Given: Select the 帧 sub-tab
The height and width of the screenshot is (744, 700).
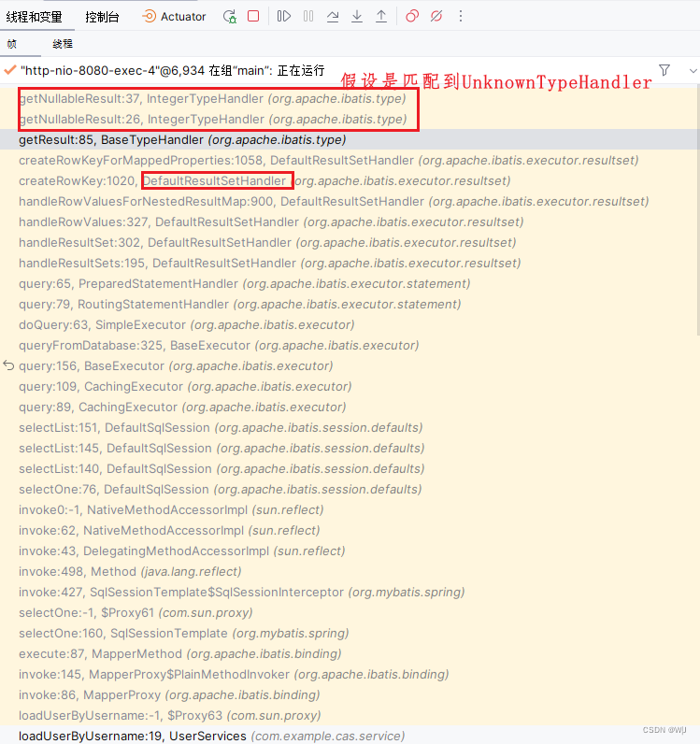Looking at the screenshot, I should (12, 44).
